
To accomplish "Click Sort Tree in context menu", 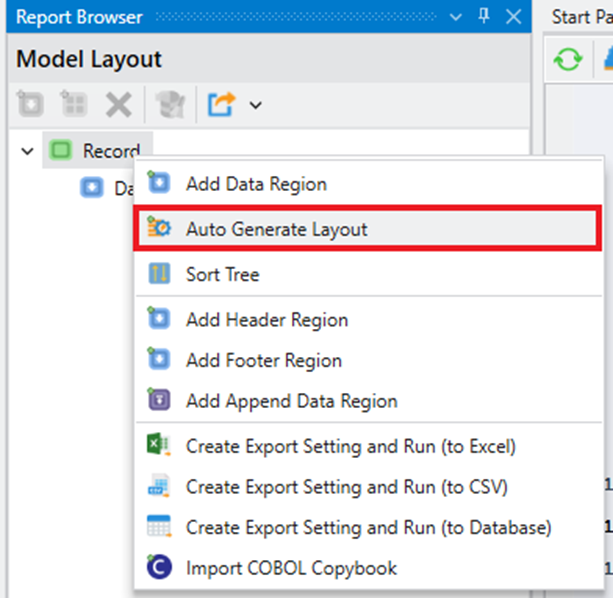I will [x=222, y=274].
